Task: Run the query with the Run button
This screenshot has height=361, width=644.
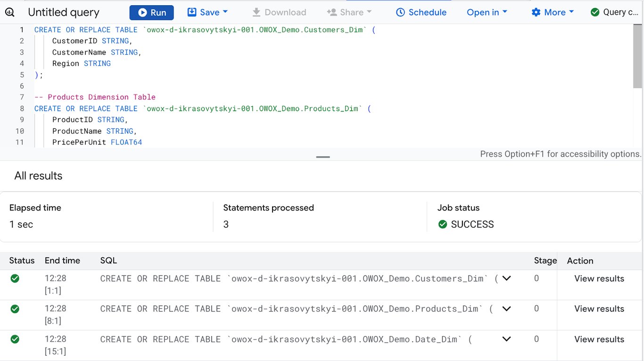Action: (151, 12)
